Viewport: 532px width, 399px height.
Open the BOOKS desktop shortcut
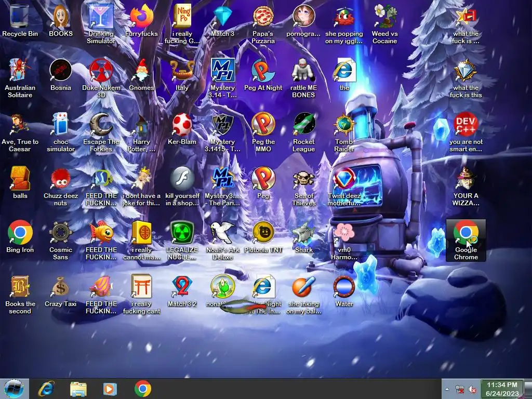tap(60, 20)
